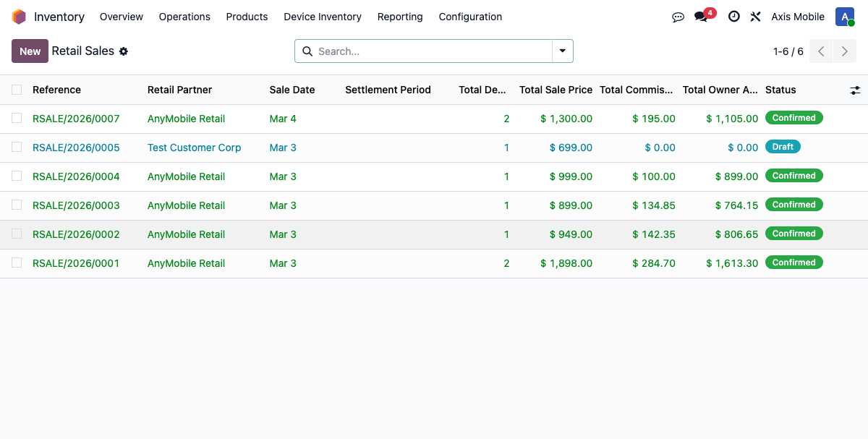The width and height of the screenshot is (868, 439).
Task: Open the Reporting menu
Action: coord(400,17)
